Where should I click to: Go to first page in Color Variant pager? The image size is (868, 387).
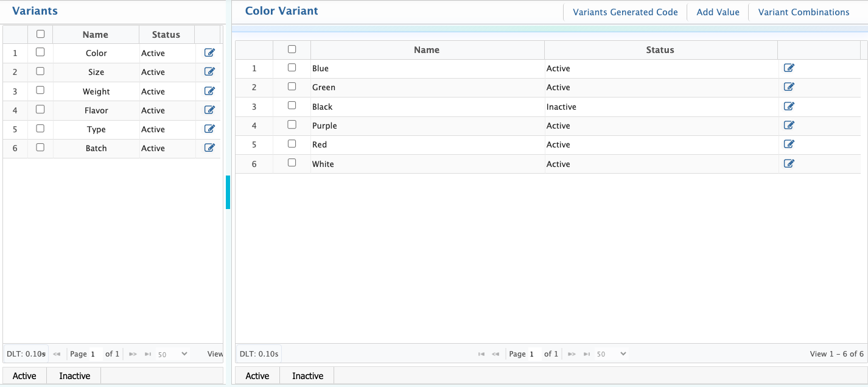[481, 354]
